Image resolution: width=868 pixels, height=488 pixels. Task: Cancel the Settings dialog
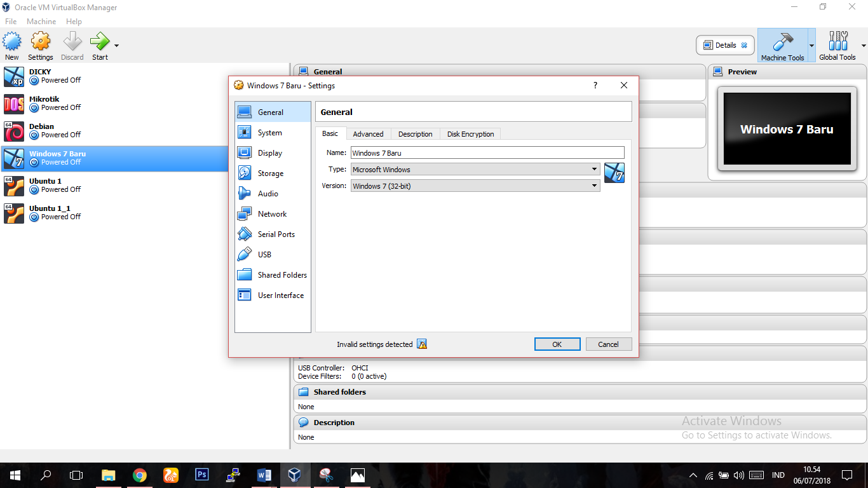point(609,344)
